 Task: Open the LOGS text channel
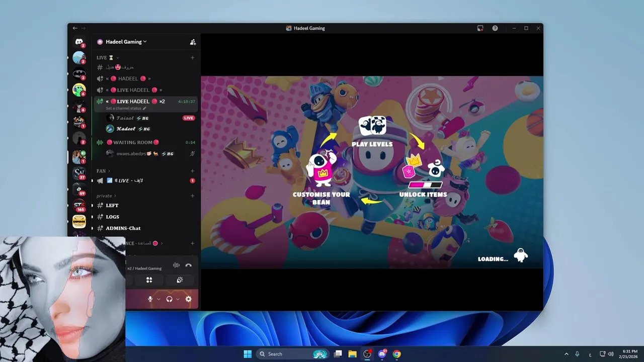146,217
